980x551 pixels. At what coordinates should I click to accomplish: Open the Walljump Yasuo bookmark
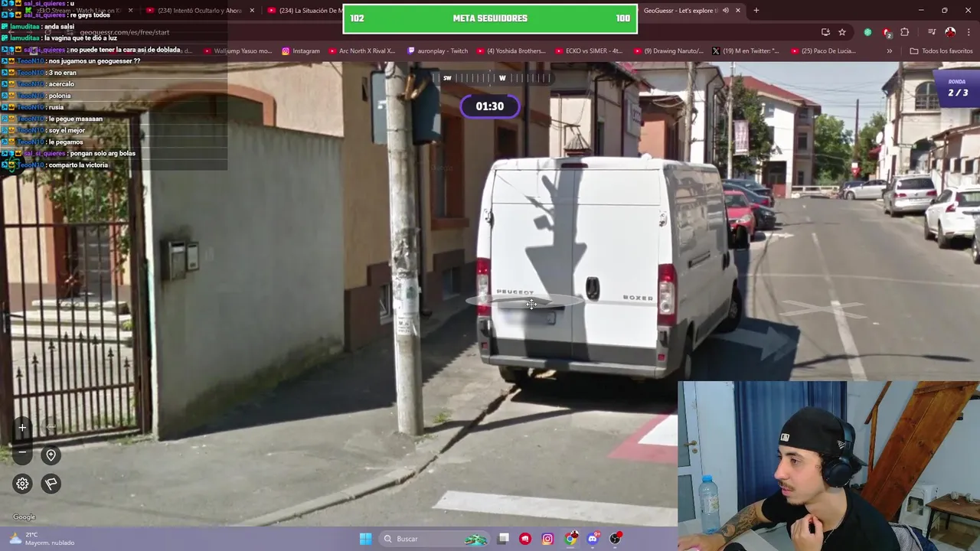tap(237, 51)
